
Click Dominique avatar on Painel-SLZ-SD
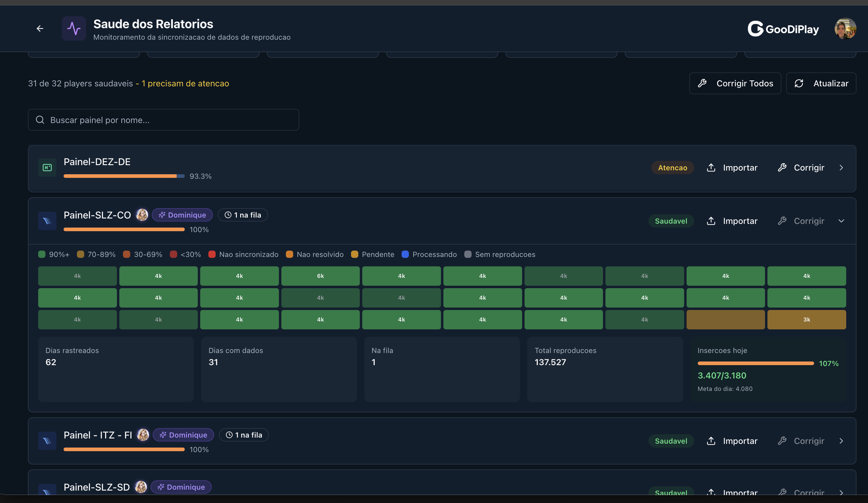141,487
